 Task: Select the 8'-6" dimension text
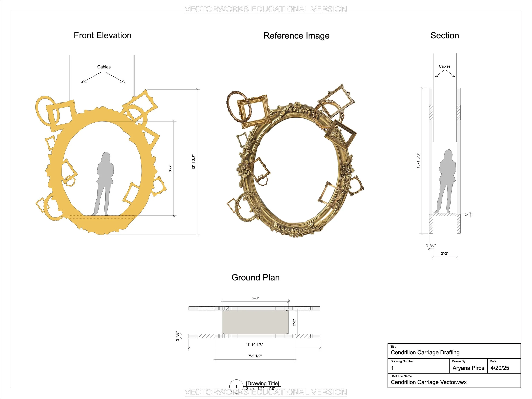[x=170, y=169]
